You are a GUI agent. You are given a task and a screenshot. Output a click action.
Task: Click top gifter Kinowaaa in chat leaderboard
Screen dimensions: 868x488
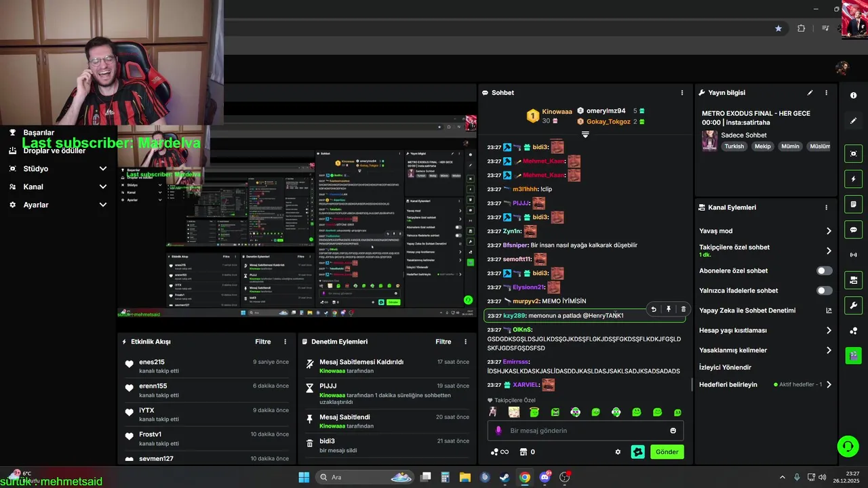[x=557, y=111]
